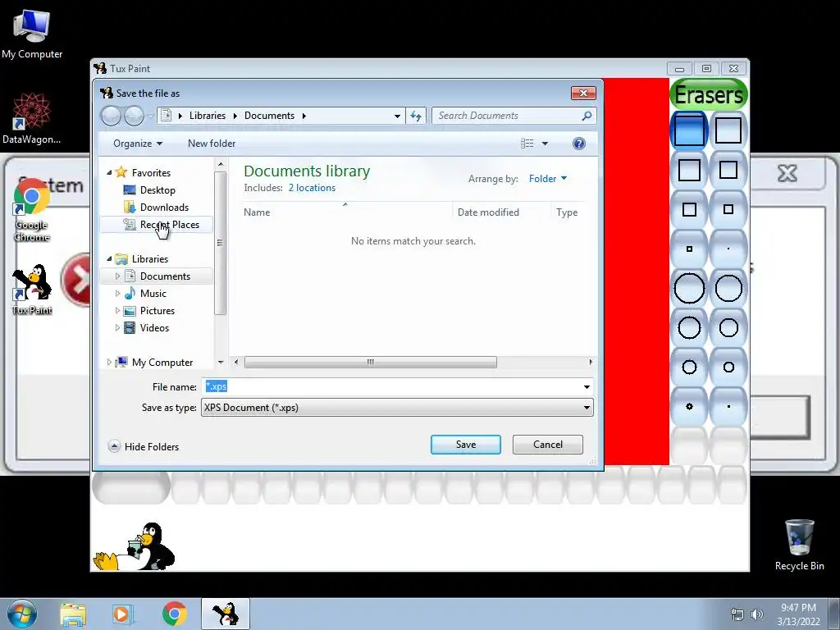Image resolution: width=840 pixels, height=630 pixels.
Task: Click the Save button
Action: [466, 445]
